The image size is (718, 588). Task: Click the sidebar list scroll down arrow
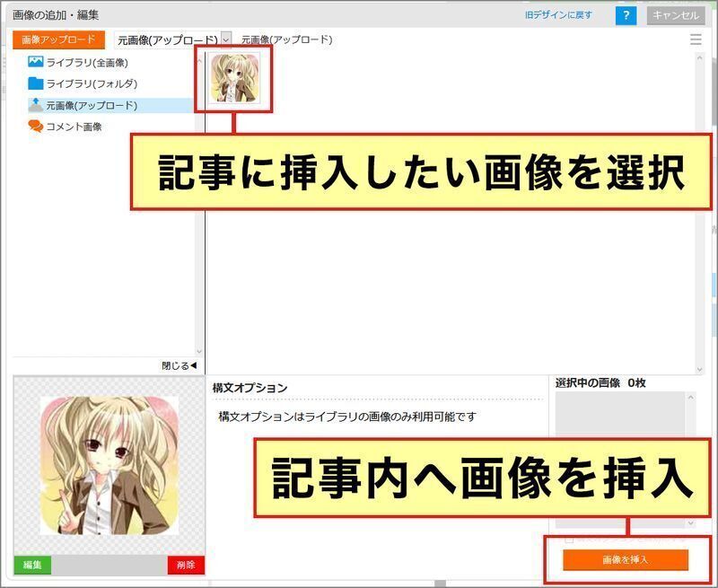pos(199,351)
